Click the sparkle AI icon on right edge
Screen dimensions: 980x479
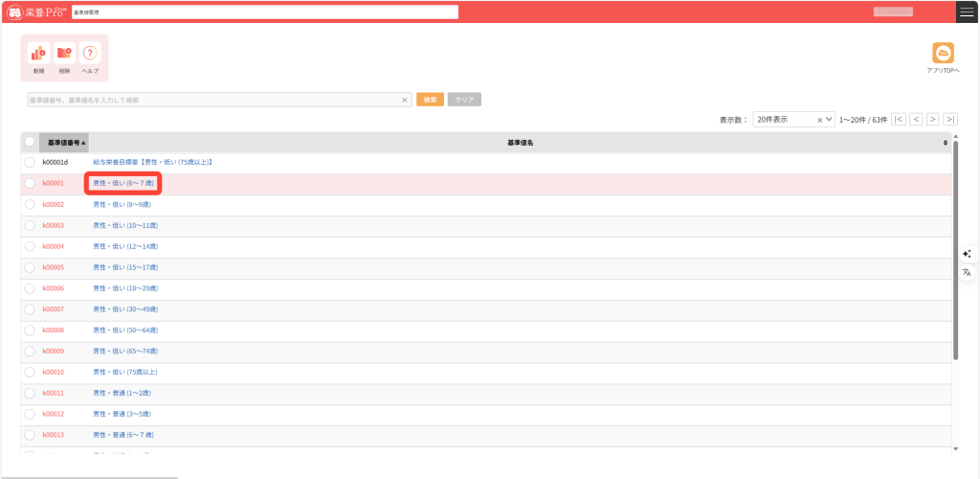click(967, 254)
